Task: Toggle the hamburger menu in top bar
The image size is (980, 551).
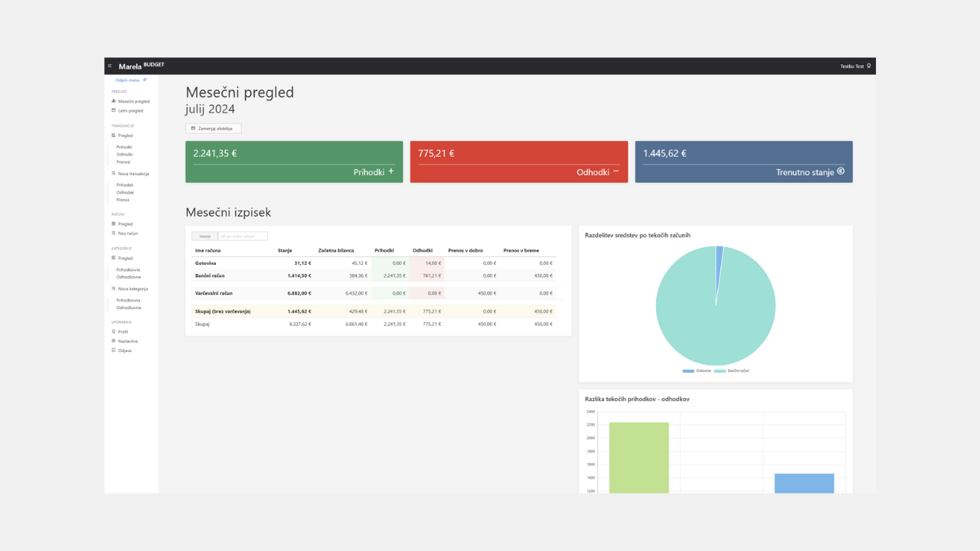Action: [109, 67]
